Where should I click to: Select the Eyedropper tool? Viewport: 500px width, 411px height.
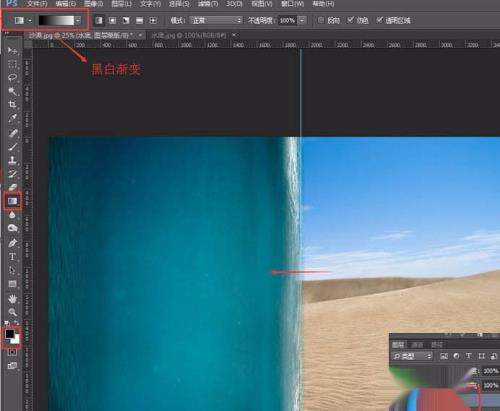(12, 118)
